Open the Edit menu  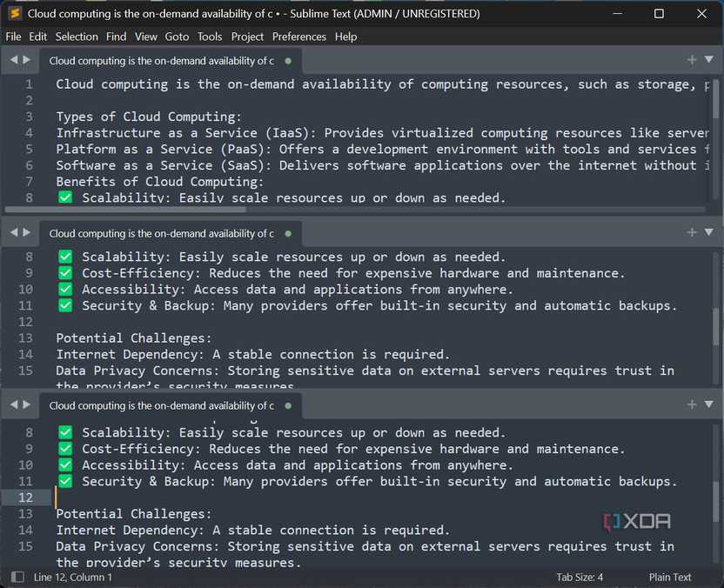pos(38,37)
